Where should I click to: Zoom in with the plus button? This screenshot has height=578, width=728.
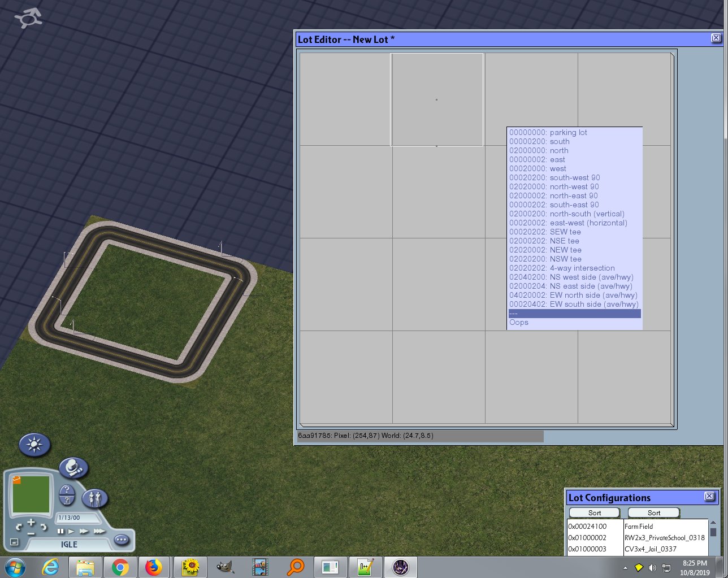tap(31, 522)
